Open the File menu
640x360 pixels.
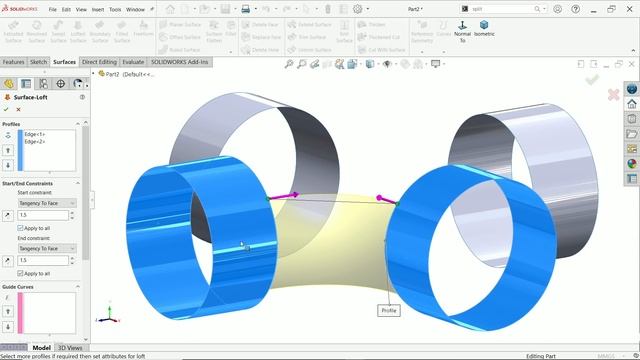[x=53, y=9]
